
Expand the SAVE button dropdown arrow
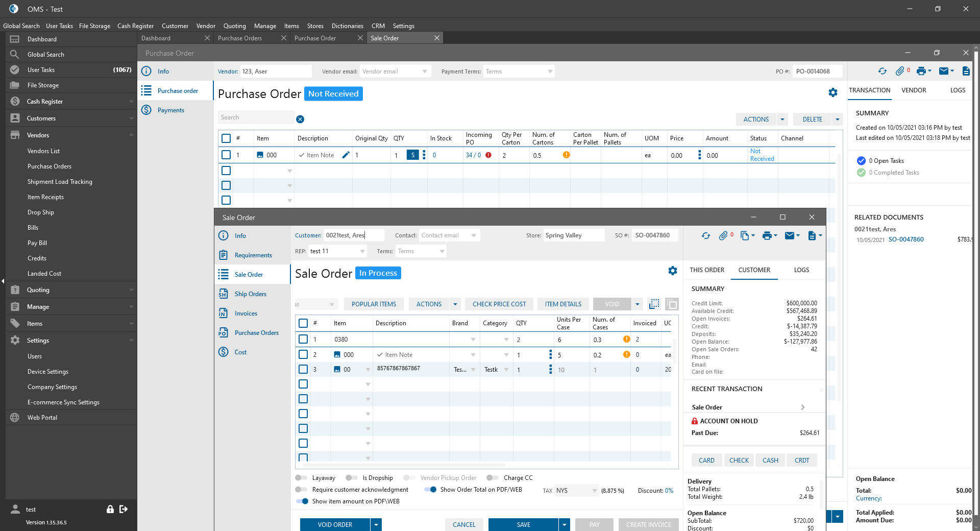(564, 524)
